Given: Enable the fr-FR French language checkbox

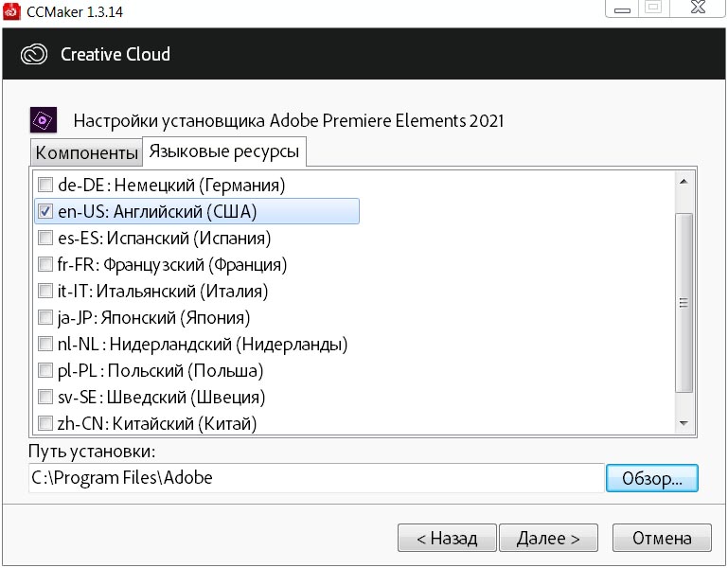Looking at the screenshot, I should tap(45, 264).
